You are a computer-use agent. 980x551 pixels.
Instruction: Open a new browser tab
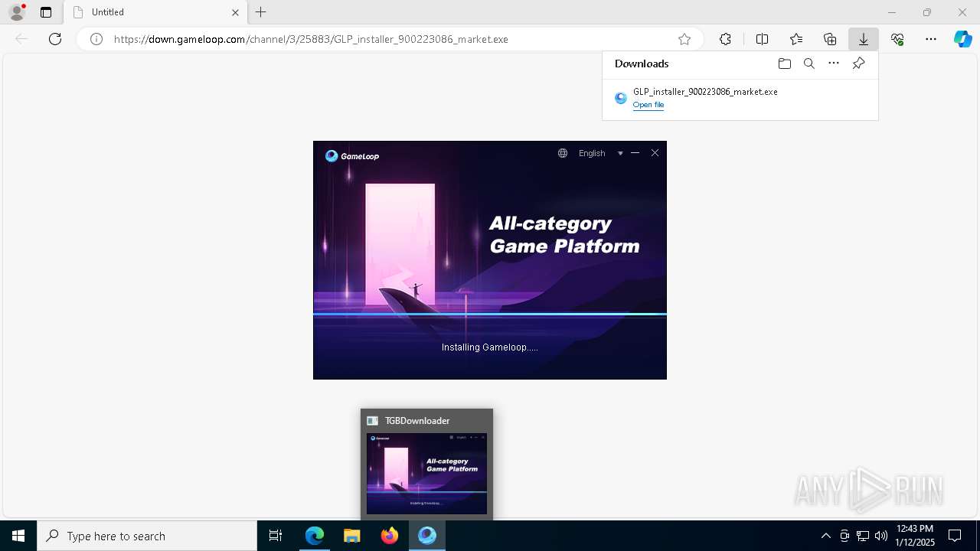[261, 12]
